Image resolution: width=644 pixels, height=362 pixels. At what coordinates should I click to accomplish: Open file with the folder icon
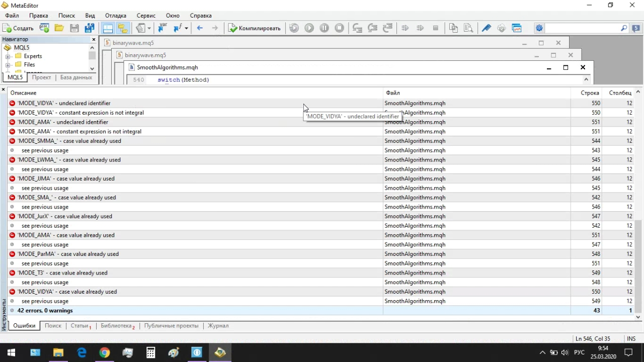coord(59,28)
